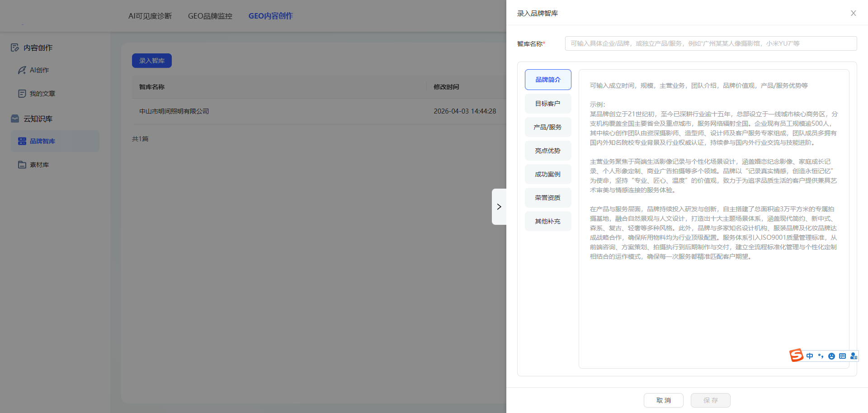Open the Sogou soft keyboard icon

pyautogui.click(x=842, y=356)
